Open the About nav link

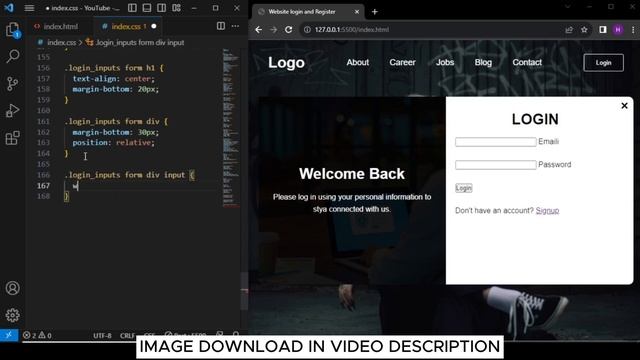[358, 62]
